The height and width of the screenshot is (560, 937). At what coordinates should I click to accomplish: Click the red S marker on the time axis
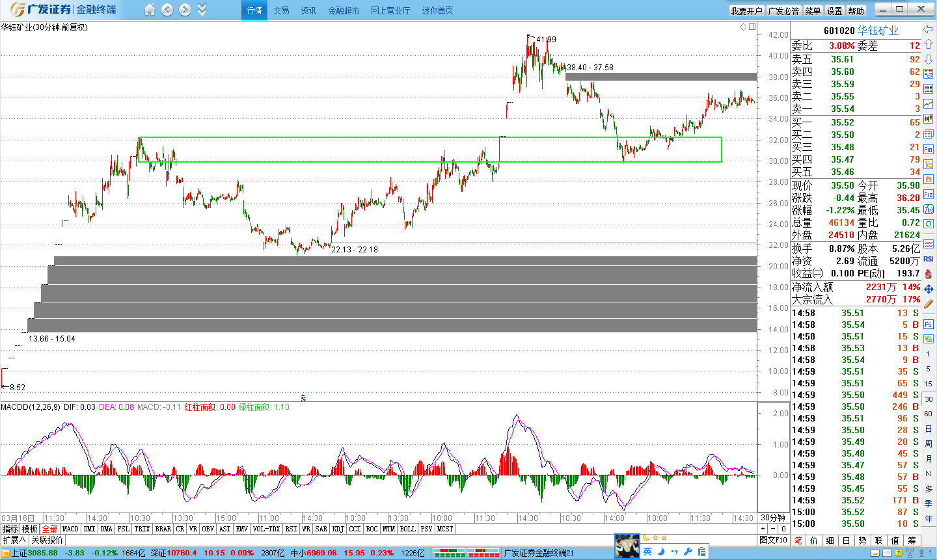click(x=303, y=397)
